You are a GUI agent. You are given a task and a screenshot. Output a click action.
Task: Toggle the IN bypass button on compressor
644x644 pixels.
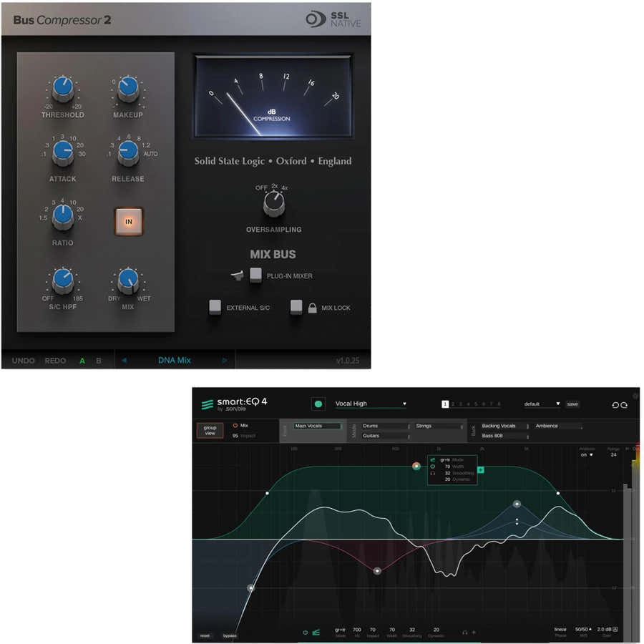[x=129, y=222]
